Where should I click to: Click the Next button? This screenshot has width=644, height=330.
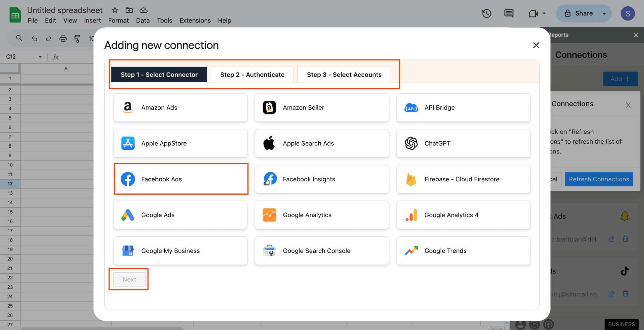pyautogui.click(x=129, y=279)
